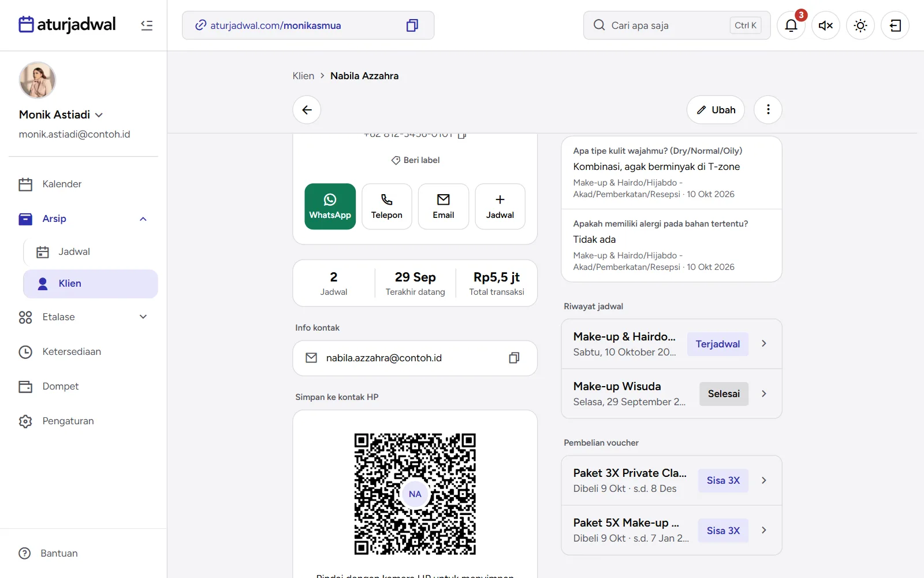Collapse the sidebar menu icon

tap(147, 25)
